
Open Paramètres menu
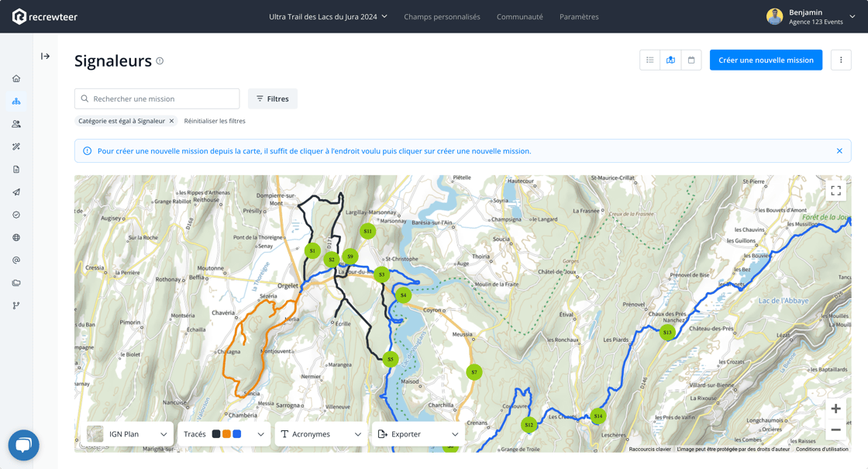pyautogui.click(x=579, y=16)
